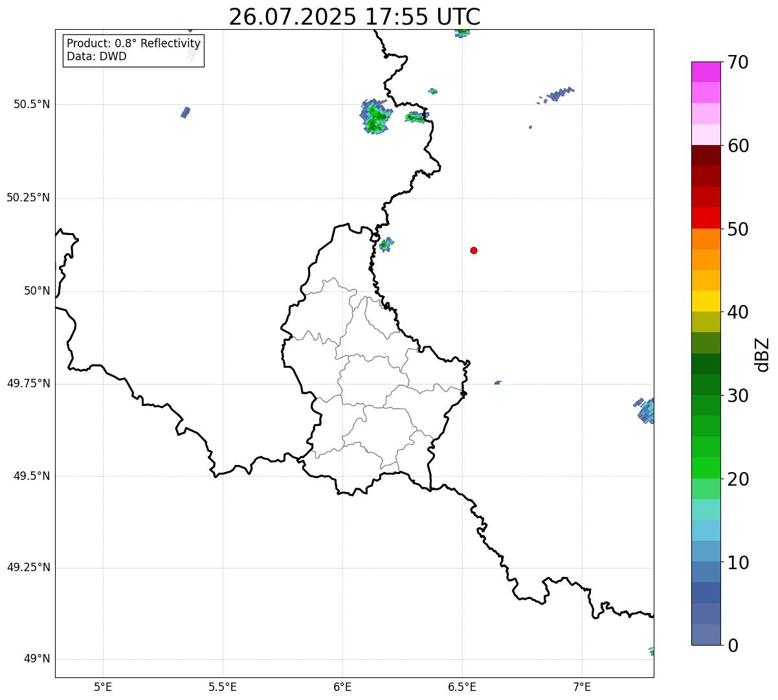Click the small blue echo near 5.35°E 50.5°N

point(185,113)
